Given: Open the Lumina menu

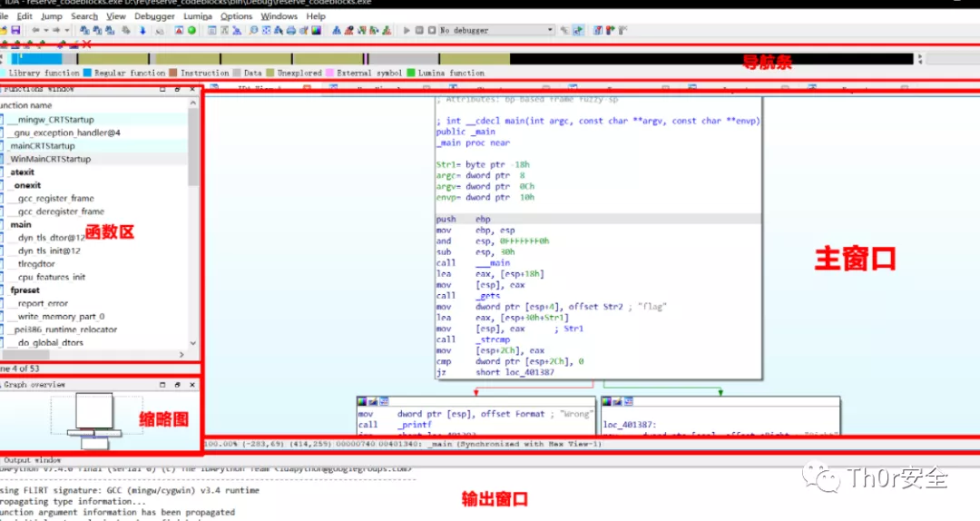Looking at the screenshot, I should 198,16.
